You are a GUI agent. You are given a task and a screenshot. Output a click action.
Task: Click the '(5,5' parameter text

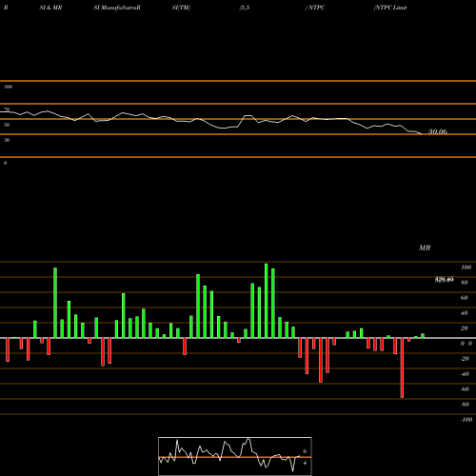[x=245, y=8]
